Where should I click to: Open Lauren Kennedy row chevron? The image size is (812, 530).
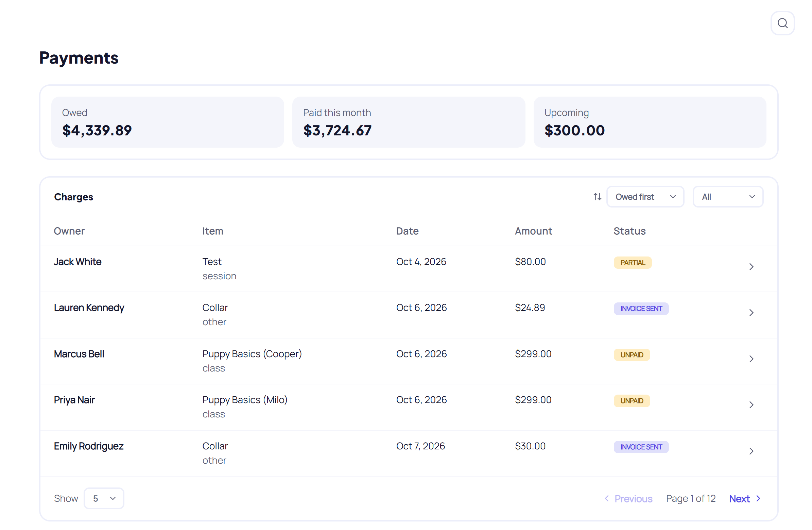pos(751,313)
